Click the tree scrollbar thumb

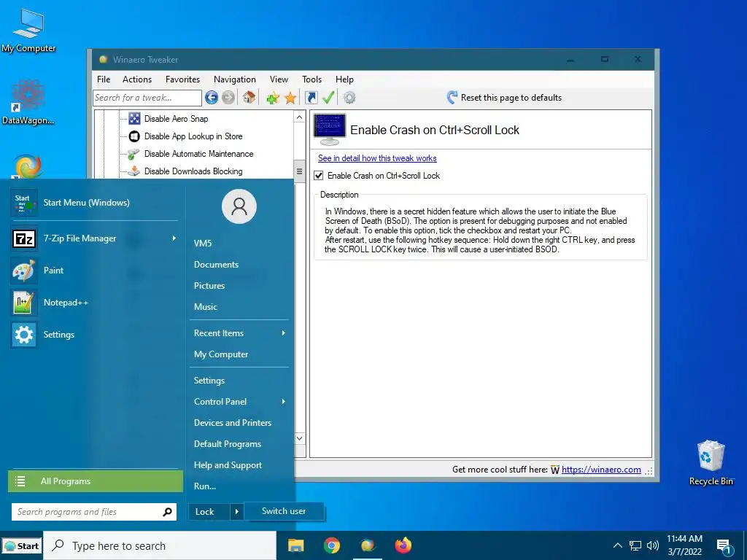pyautogui.click(x=299, y=171)
